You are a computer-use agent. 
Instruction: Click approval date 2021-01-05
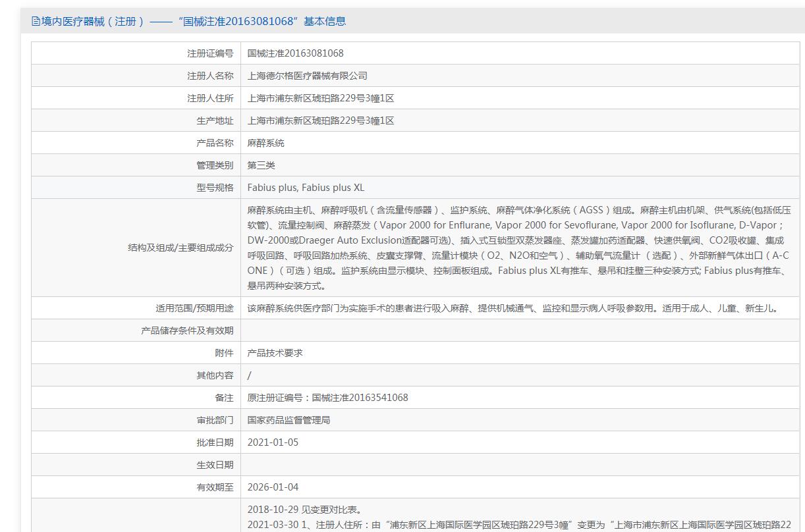pyautogui.click(x=273, y=442)
